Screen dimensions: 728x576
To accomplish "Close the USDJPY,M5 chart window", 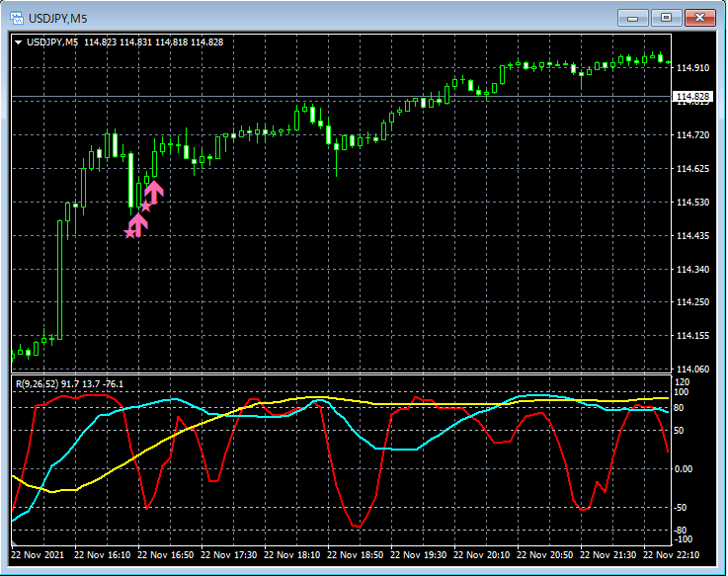I will [698, 18].
